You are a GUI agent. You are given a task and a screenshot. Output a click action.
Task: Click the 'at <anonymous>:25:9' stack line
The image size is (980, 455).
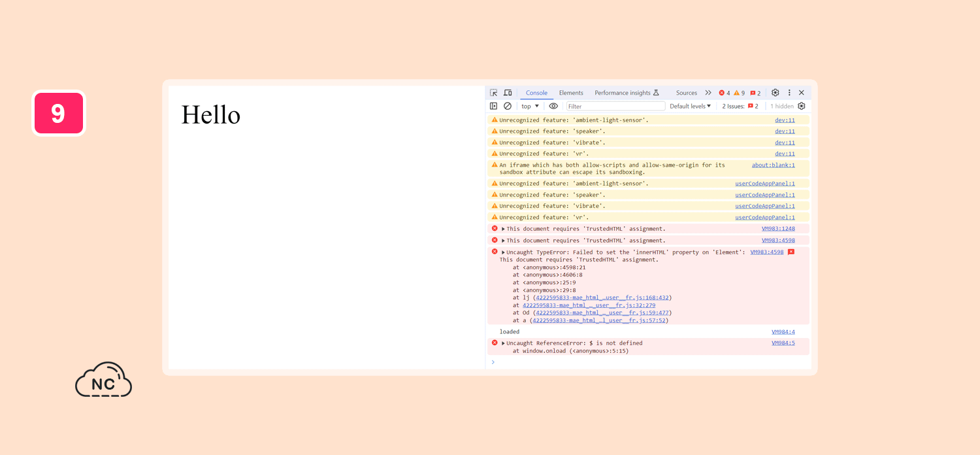point(544,282)
